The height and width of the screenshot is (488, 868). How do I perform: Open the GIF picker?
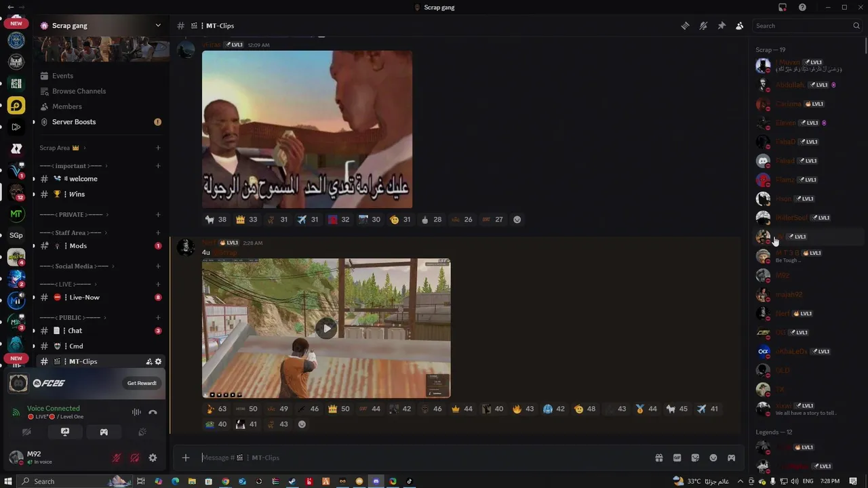click(x=677, y=457)
